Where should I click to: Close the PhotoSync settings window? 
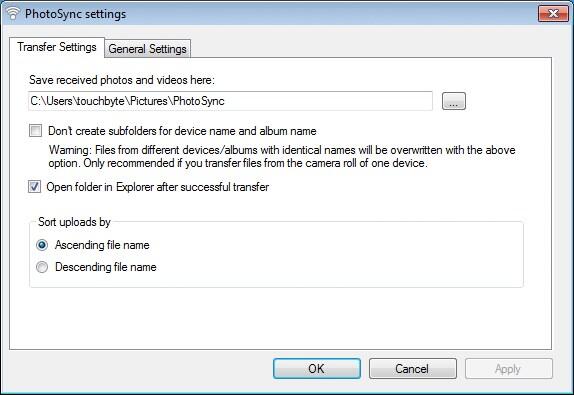(x=553, y=14)
